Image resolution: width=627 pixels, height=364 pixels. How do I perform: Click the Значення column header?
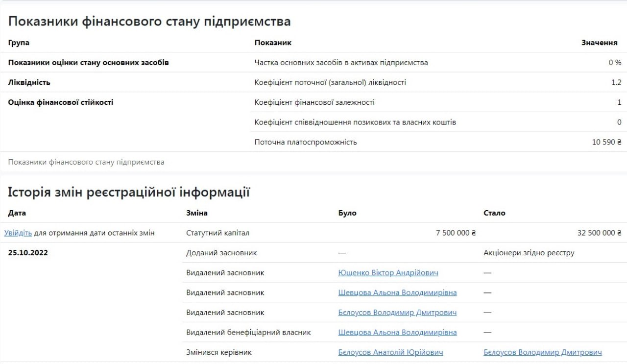599,43
